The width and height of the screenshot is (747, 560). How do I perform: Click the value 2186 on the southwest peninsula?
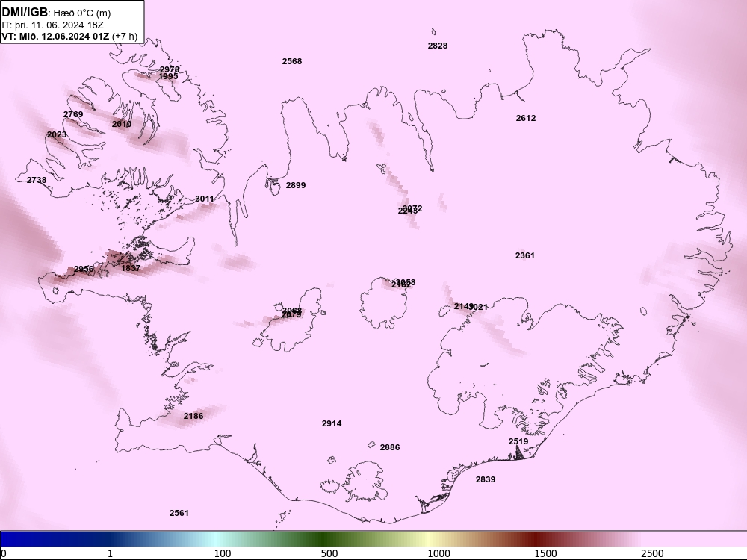[x=193, y=416]
